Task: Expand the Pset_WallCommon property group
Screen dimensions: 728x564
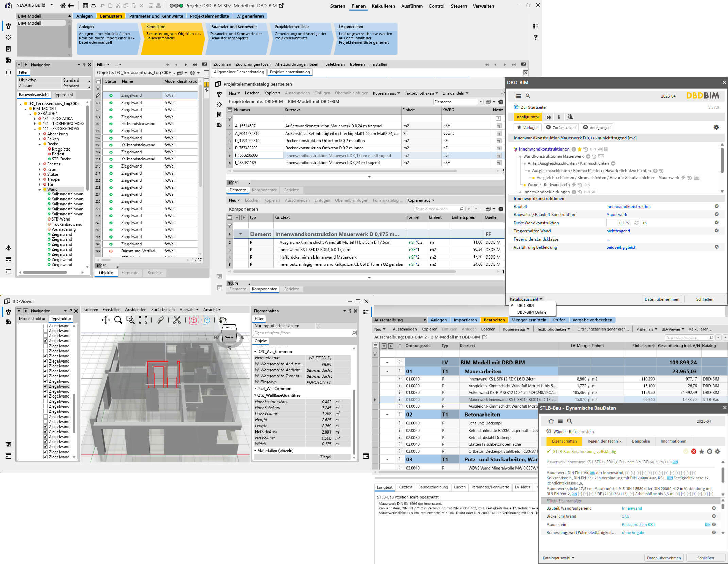Action: coord(255,389)
